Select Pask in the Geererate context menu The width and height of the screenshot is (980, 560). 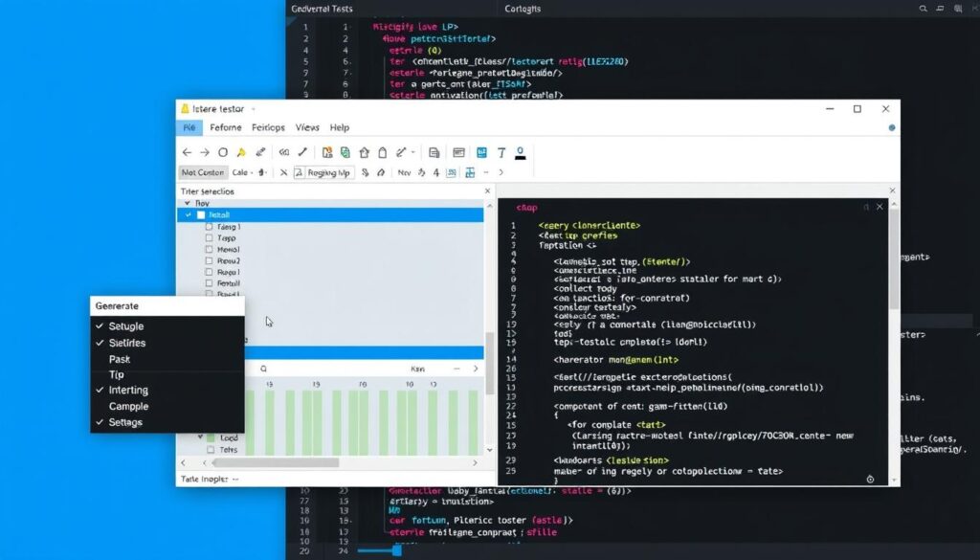point(120,359)
